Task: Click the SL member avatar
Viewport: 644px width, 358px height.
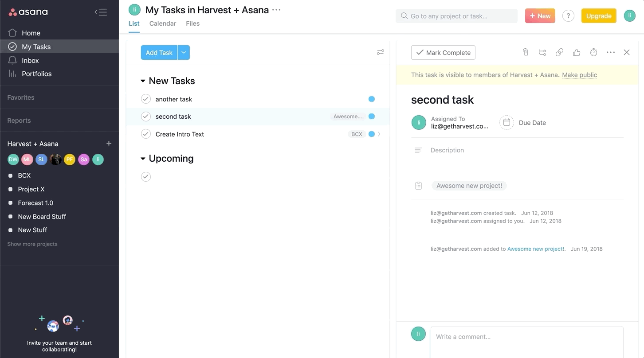Action: tap(41, 160)
